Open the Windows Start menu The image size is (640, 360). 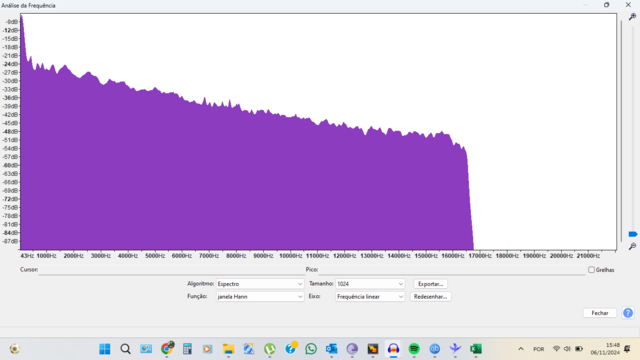point(104,349)
